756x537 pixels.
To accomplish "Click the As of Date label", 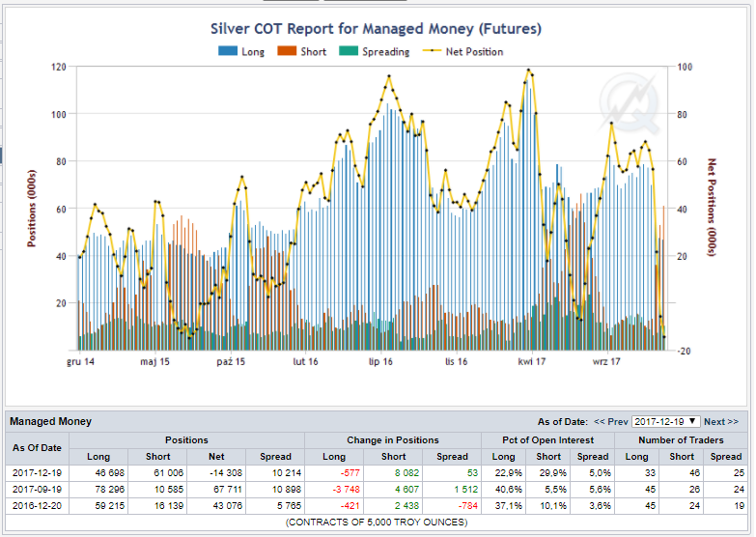I will coord(563,422).
